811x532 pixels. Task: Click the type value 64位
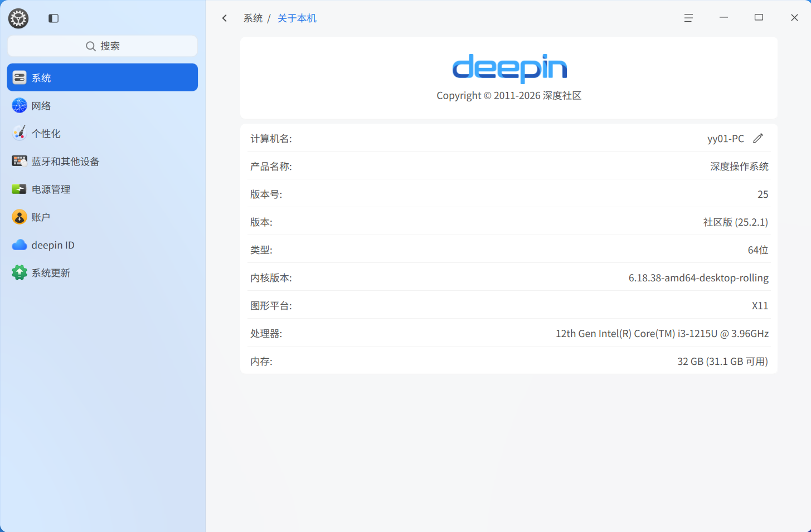click(x=758, y=250)
